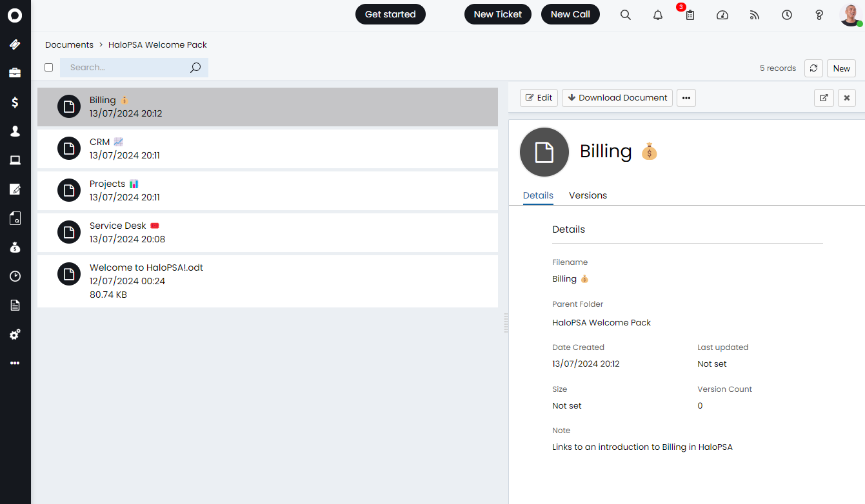865x504 pixels.
Task: Click the Parent Folder value HaloPSA Welcome Pack
Action: [x=602, y=322]
